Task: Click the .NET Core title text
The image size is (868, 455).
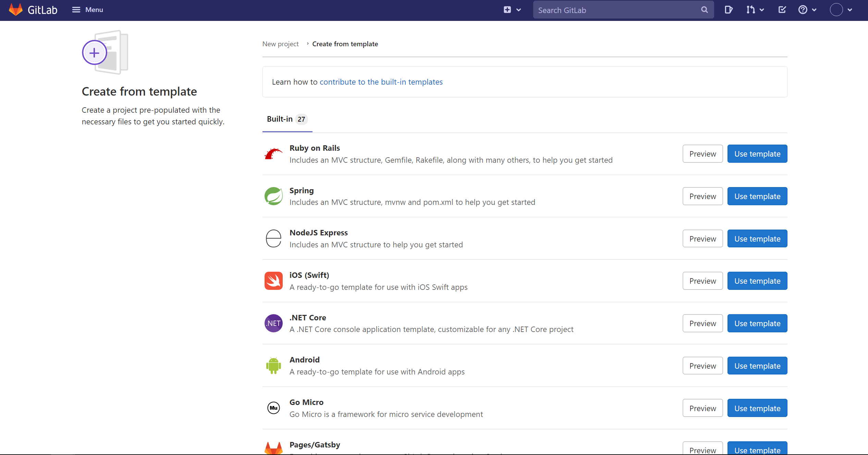Action: (308, 318)
